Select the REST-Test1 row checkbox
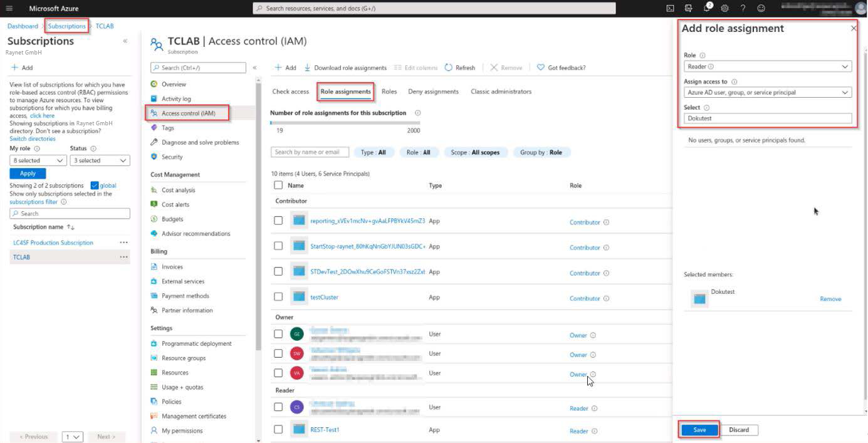Screen dimensions: 868x443 click(x=278, y=430)
